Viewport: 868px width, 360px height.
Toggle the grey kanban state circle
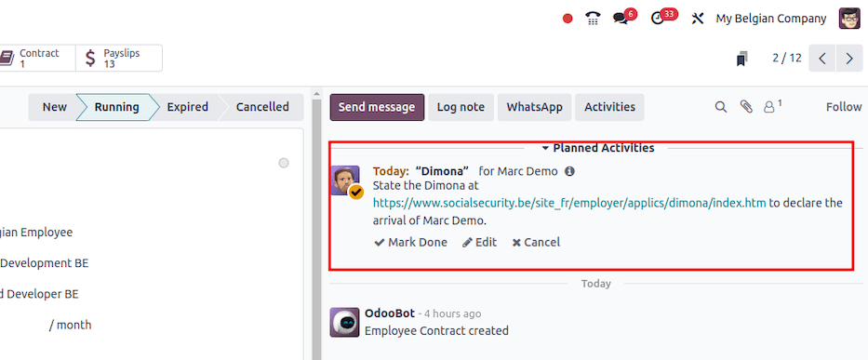pos(284,163)
